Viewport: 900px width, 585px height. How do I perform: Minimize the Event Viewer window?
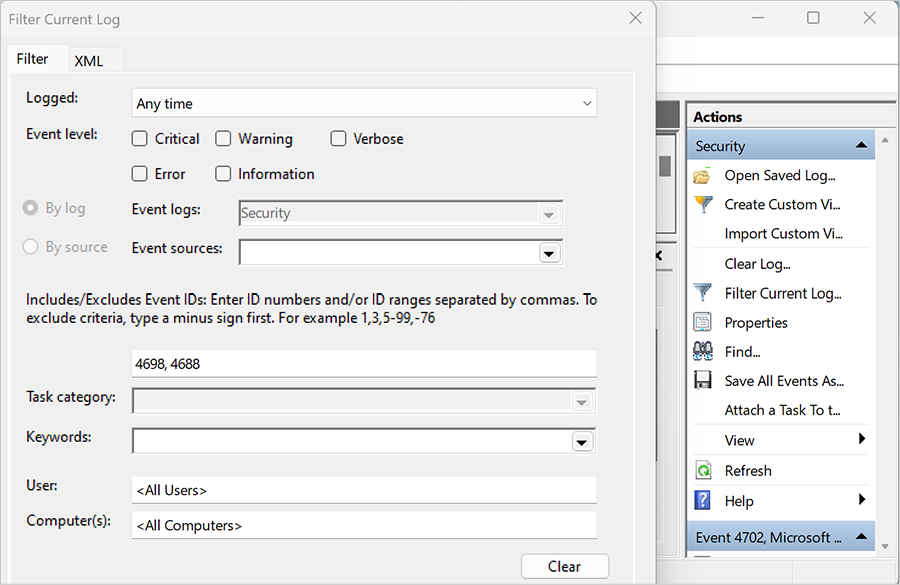click(758, 18)
